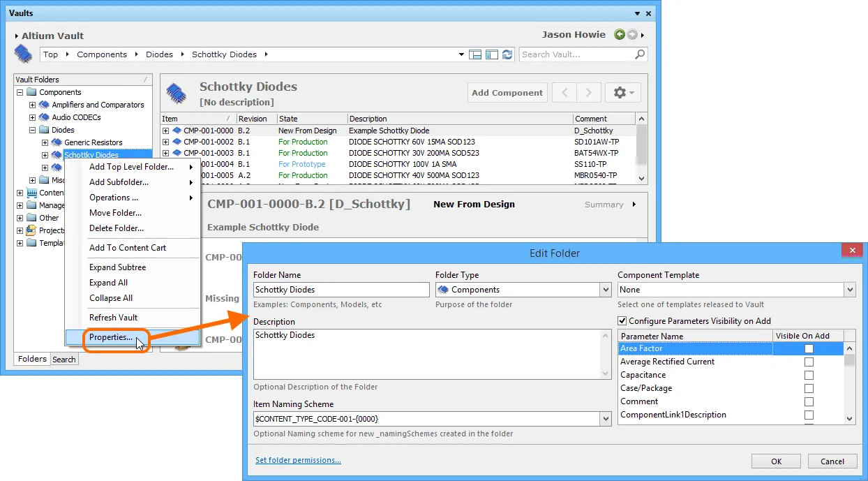The image size is (868, 481).
Task: Click the Audio CODECs folder icon
Action: 44,117
